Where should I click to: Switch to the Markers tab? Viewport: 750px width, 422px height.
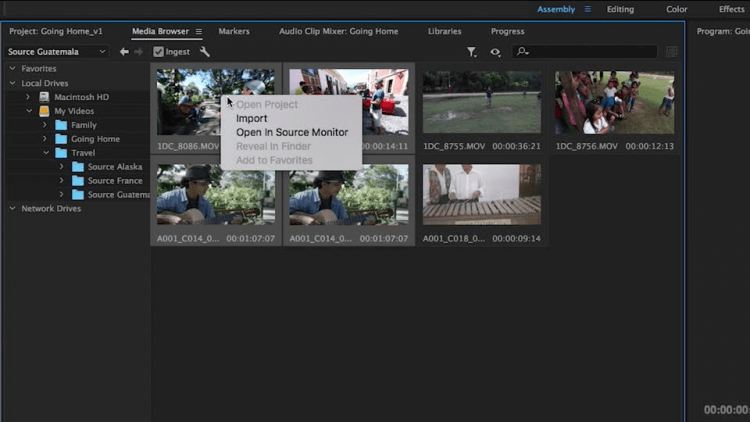coord(234,32)
